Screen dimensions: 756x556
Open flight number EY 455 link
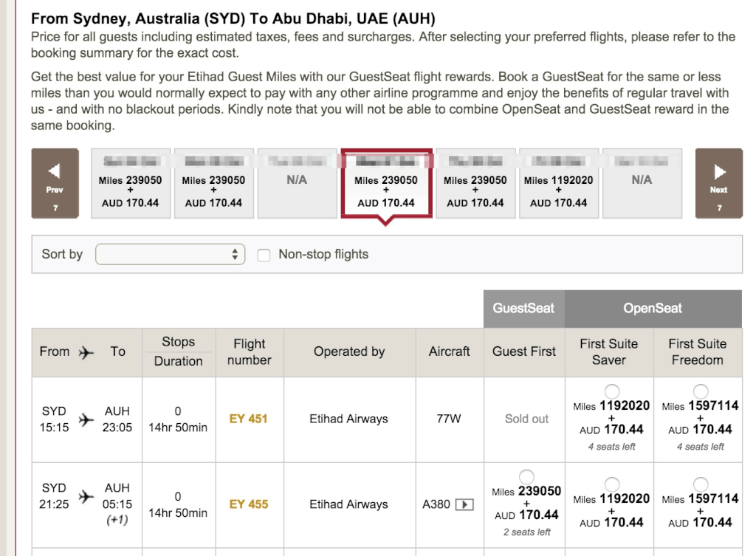(x=248, y=504)
